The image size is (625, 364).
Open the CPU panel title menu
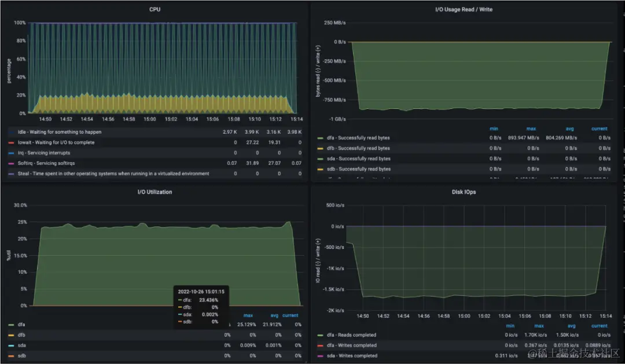pos(155,9)
